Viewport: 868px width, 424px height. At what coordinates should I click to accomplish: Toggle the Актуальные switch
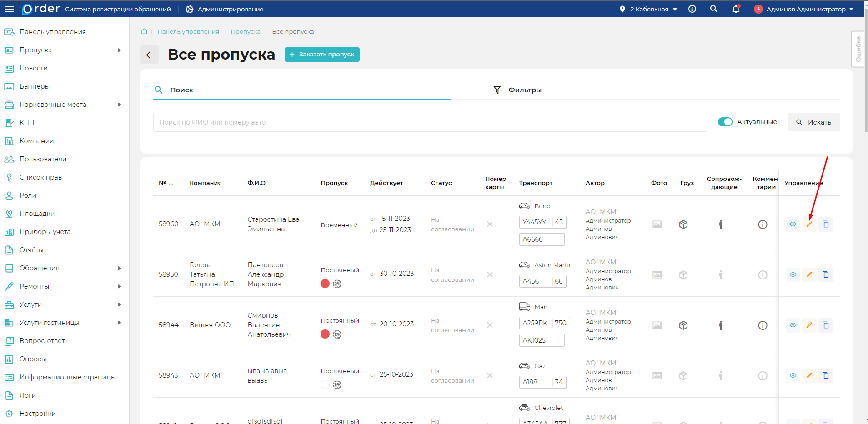[x=725, y=122]
